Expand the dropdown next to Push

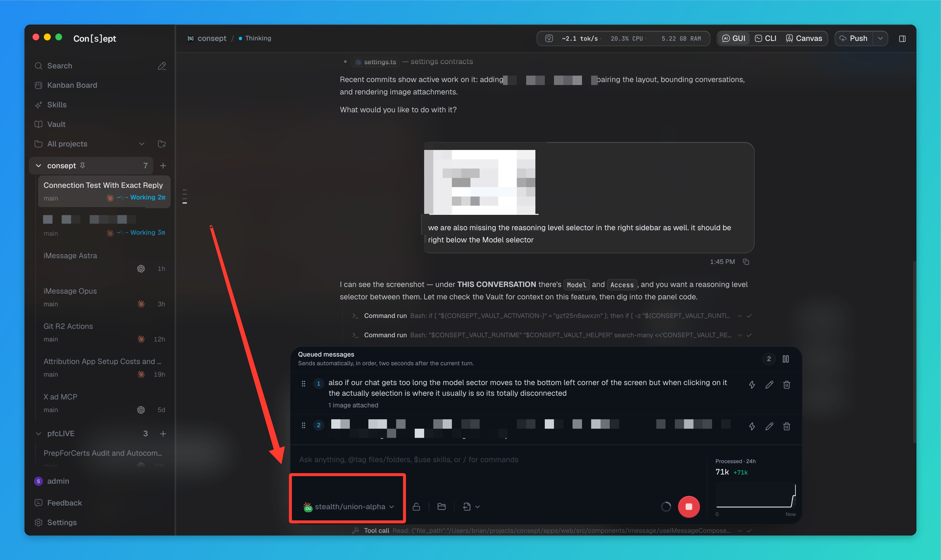pos(880,38)
